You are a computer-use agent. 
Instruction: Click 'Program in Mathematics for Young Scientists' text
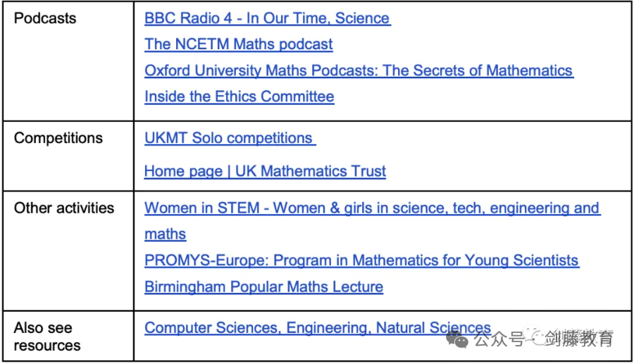pos(425,261)
